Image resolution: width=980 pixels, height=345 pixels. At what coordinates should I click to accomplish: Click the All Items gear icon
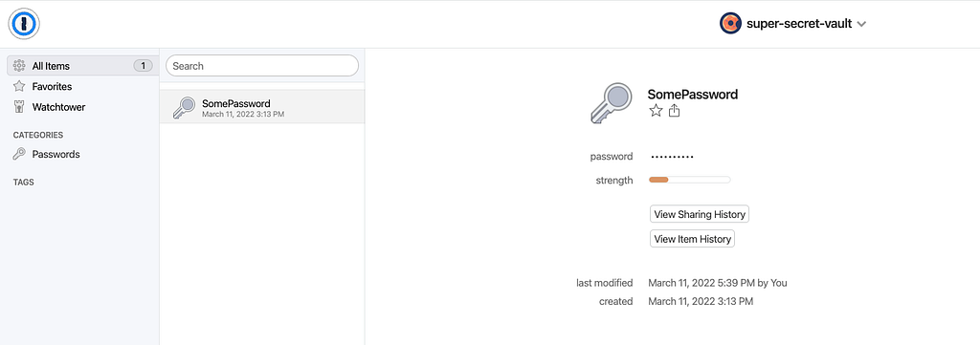pyautogui.click(x=19, y=66)
